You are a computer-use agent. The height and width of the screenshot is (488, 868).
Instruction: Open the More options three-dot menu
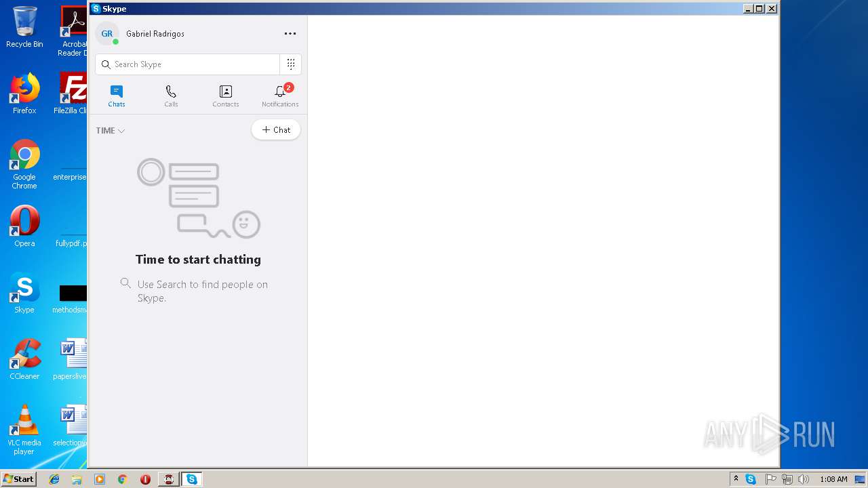290,33
